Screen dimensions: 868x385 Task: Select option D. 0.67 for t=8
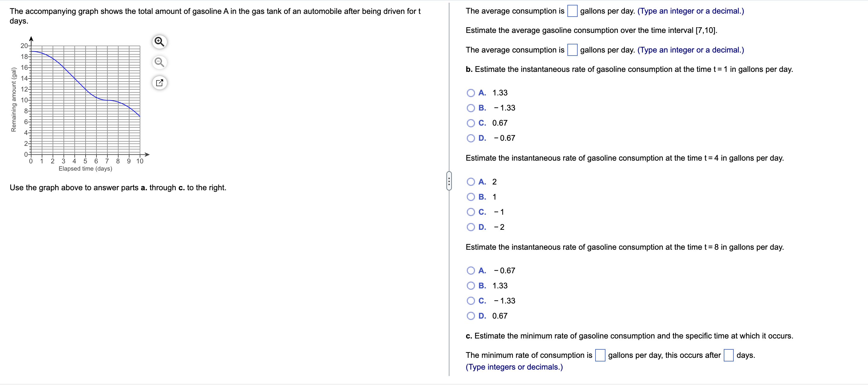[471, 316]
